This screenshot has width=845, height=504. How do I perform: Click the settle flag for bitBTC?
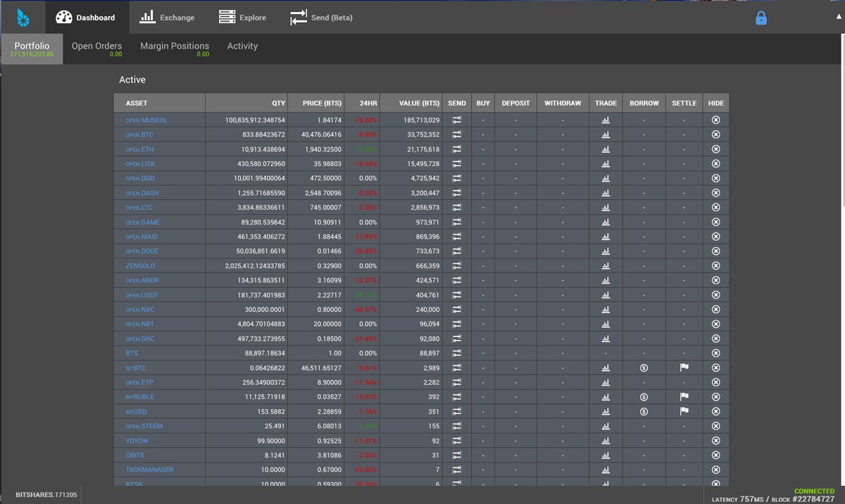coord(684,368)
